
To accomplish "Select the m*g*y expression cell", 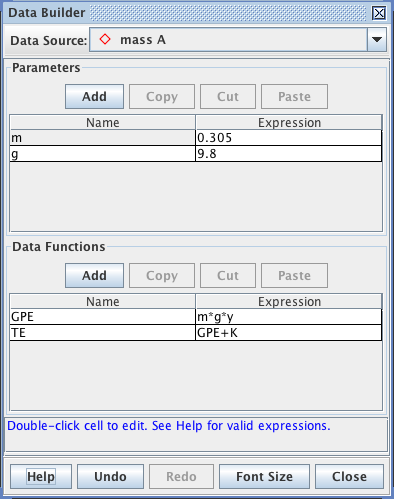I will (289, 317).
